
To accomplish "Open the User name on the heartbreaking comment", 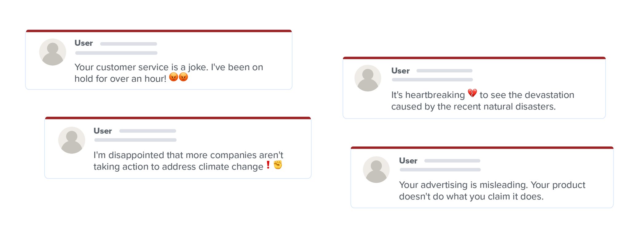I will (x=400, y=71).
